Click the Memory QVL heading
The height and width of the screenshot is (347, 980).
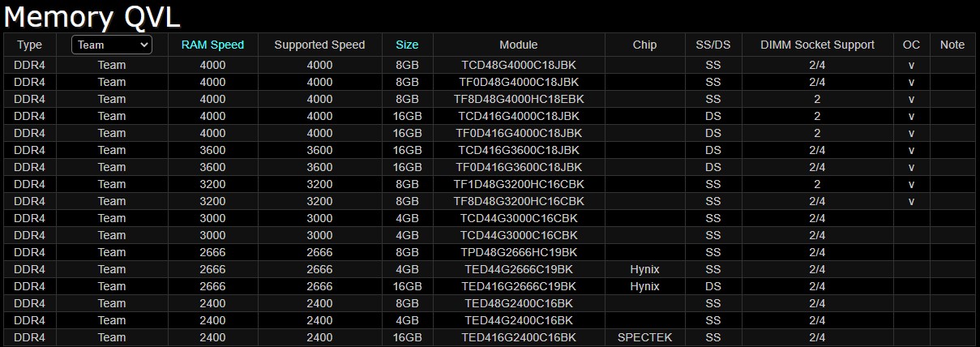point(92,17)
